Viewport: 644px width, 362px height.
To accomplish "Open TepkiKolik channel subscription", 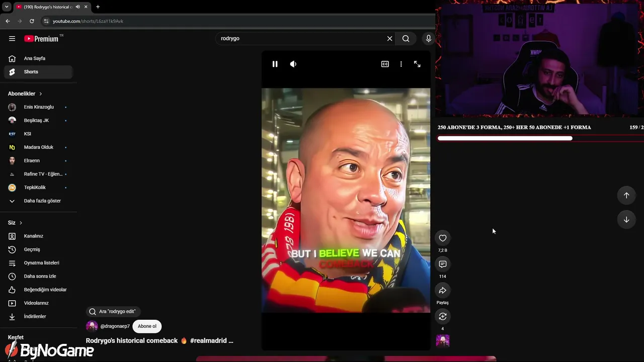I will tap(38, 188).
